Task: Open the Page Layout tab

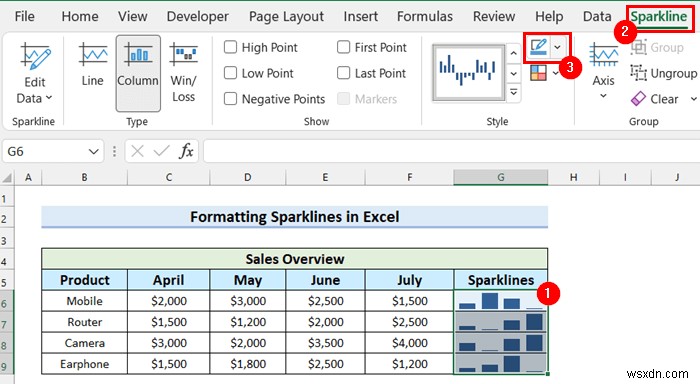Action: 286,17
